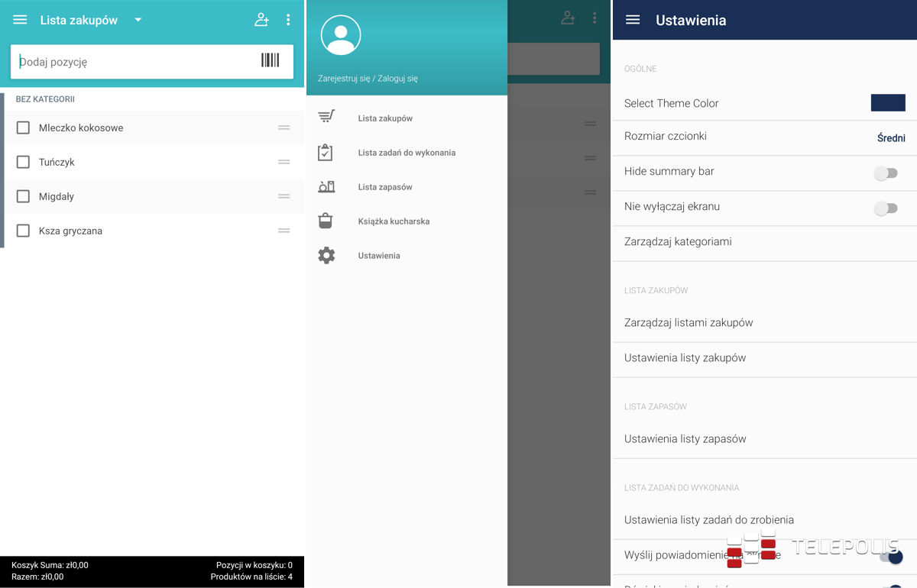Tap the barcode scanner icon
917x588 pixels.
pos(270,61)
